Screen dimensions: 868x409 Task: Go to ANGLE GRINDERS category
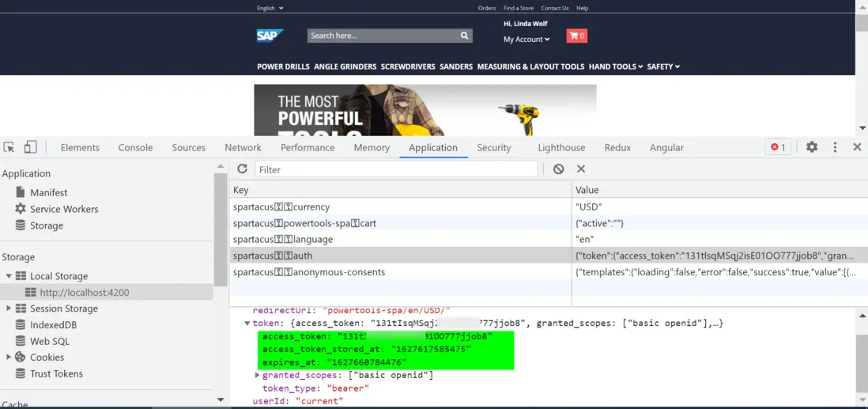click(x=345, y=66)
